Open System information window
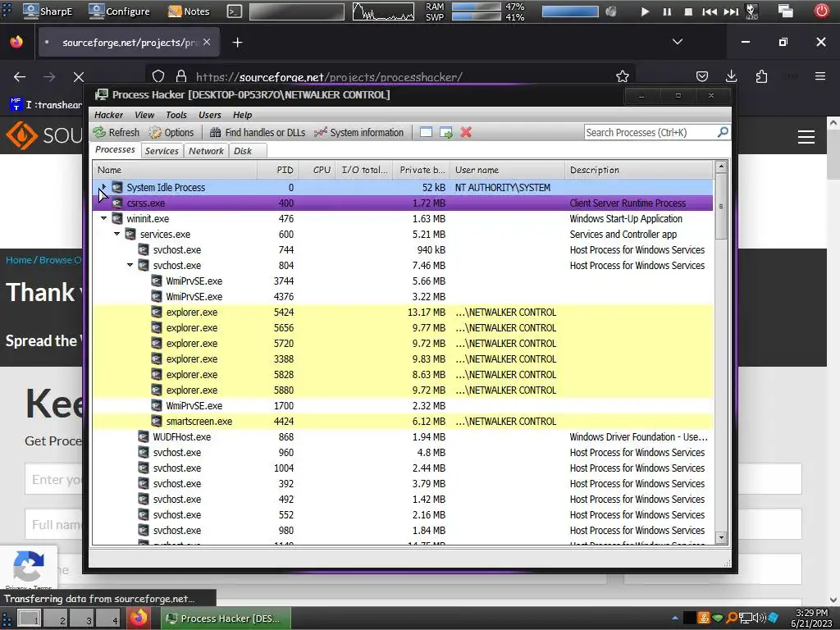The image size is (840, 630). 358,132
